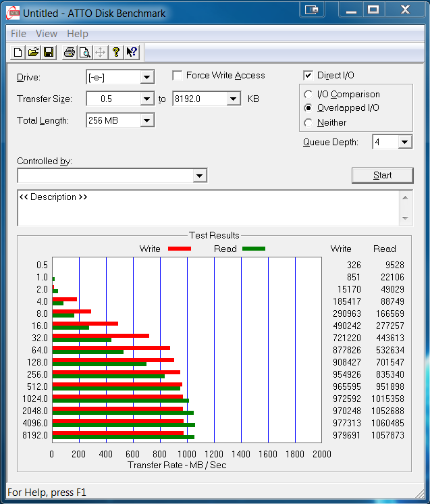Uncheck the Direct I/O checkbox
This screenshot has height=504, width=430.
308,76
